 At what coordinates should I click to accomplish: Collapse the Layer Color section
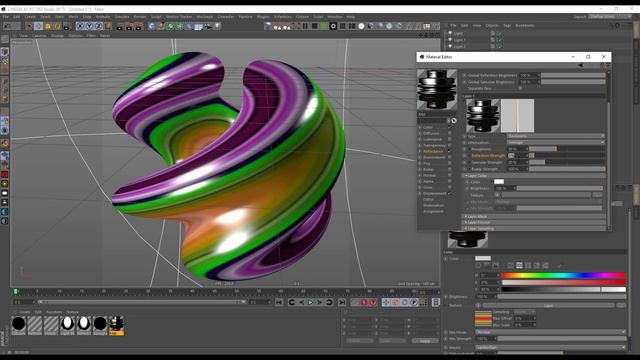click(534, 176)
